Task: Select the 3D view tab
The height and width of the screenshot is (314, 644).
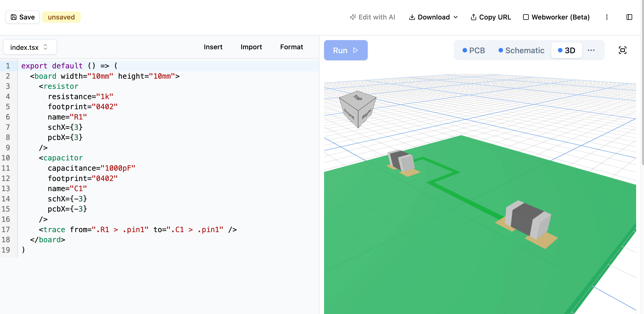Action: point(567,50)
